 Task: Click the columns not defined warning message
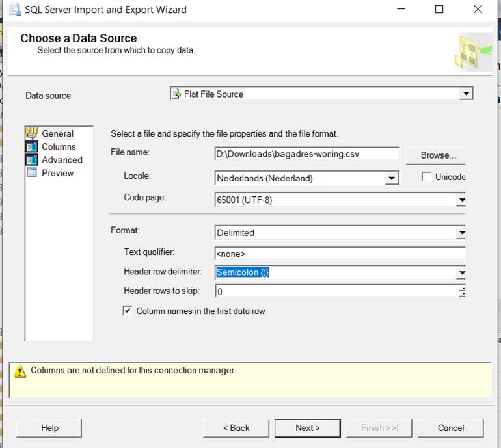click(133, 370)
